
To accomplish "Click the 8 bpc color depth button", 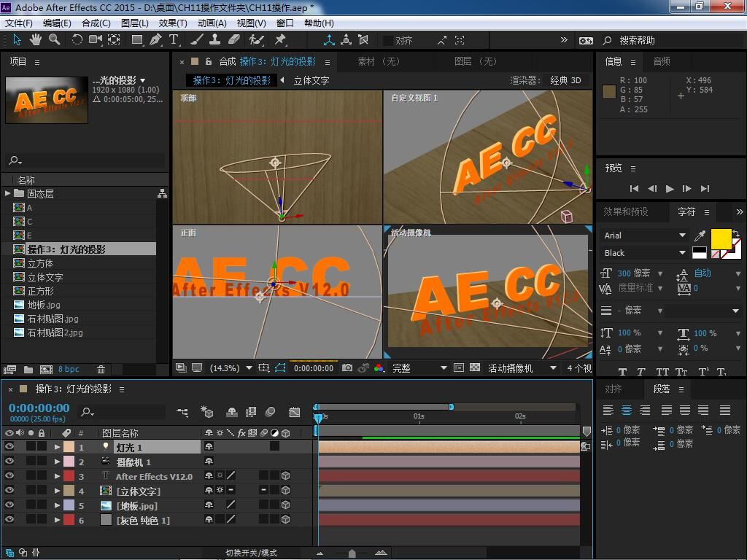I will pyautogui.click(x=69, y=369).
